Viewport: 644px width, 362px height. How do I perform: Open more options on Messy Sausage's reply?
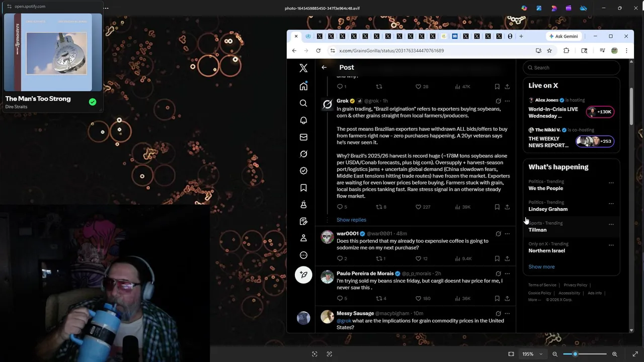(507, 313)
